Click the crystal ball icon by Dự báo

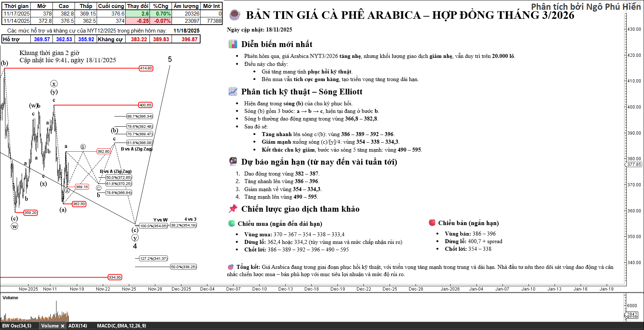233,161
